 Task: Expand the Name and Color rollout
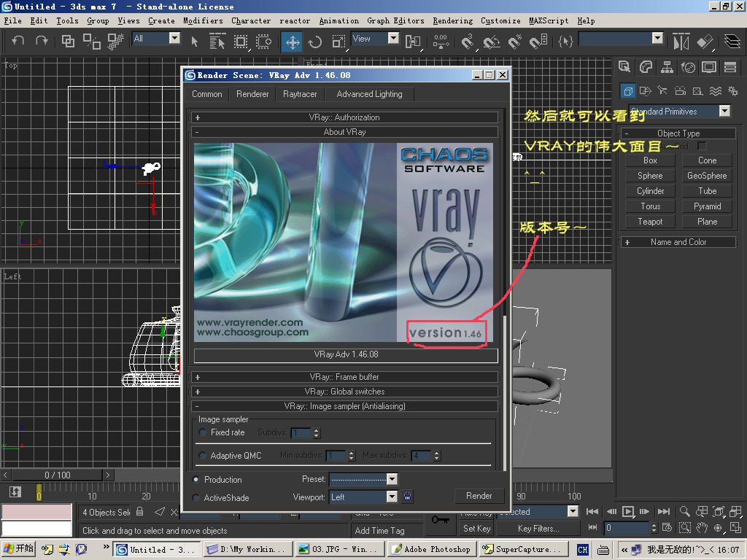pyautogui.click(x=678, y=242)
